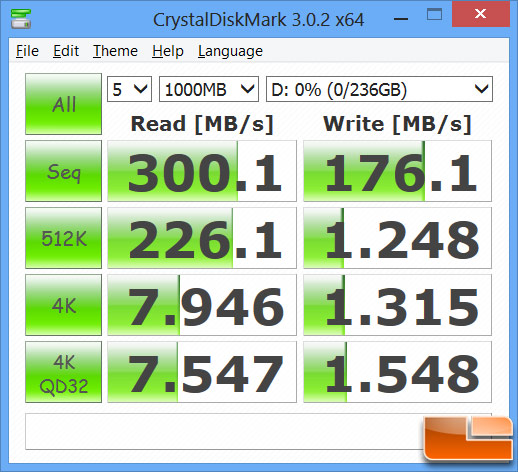This screenshot has height=472, width=518.
Task: Run the 512K benchmark test
Action: tap(63, 238)
